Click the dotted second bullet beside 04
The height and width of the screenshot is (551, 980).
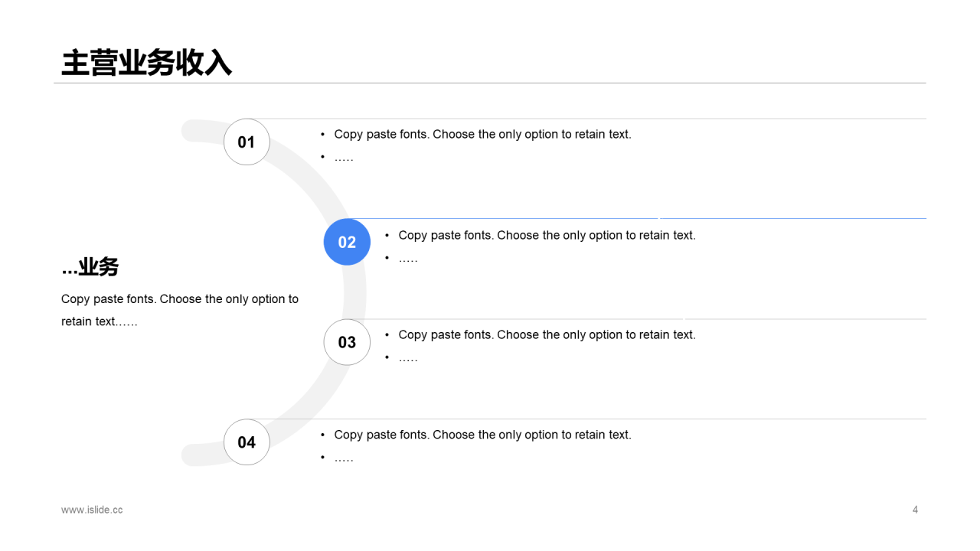click(344, 458)
